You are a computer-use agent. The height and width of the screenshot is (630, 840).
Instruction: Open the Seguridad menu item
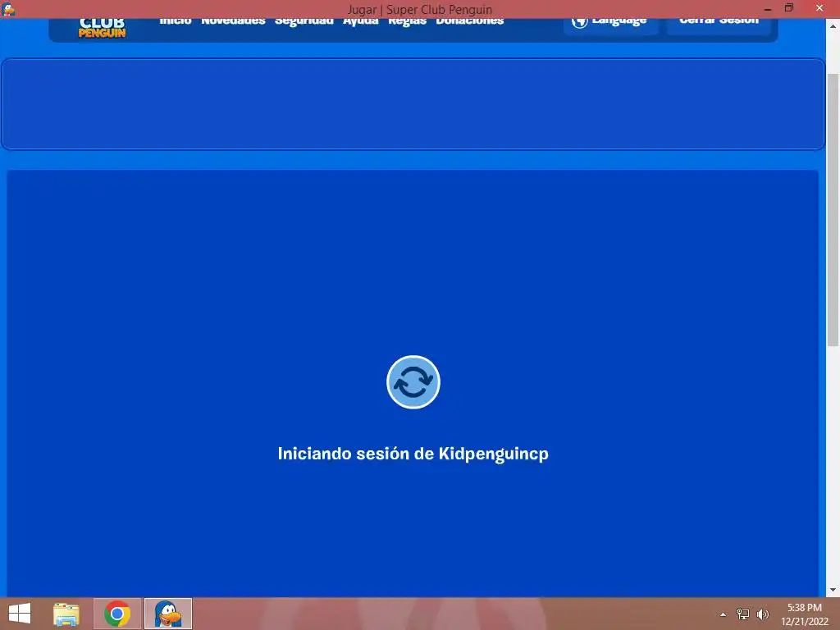304,22
